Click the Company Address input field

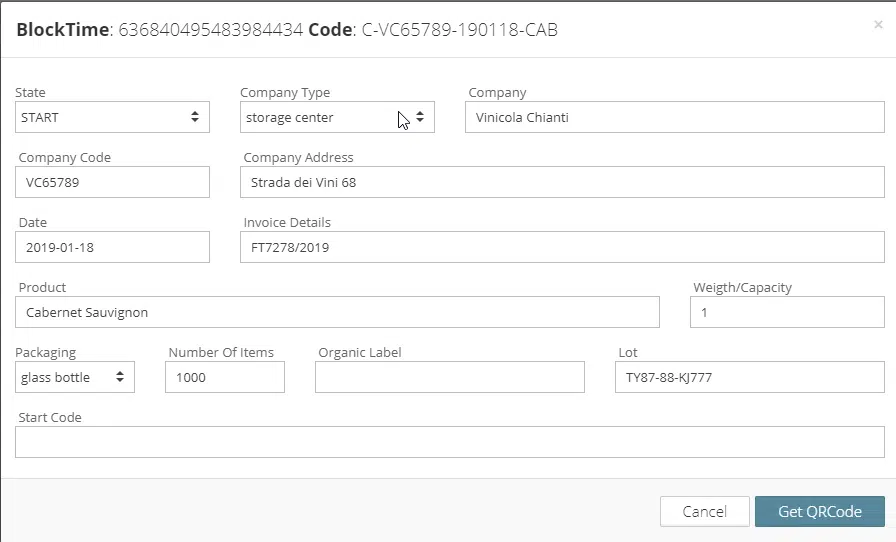(562, 182)
